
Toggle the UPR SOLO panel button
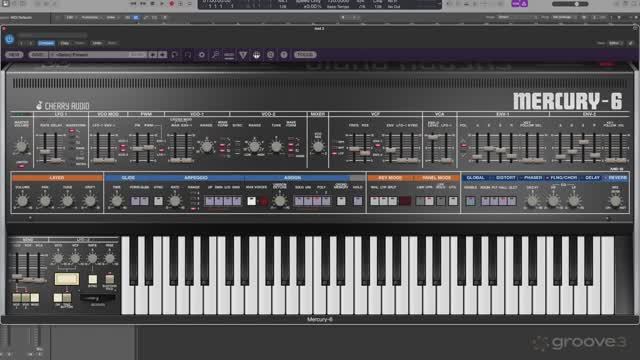[x=441, y=201]
